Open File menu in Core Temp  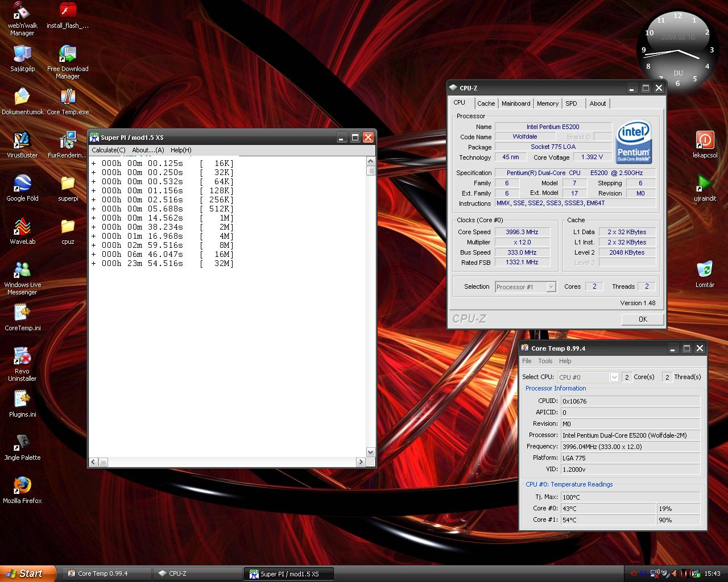pos(527,361)
